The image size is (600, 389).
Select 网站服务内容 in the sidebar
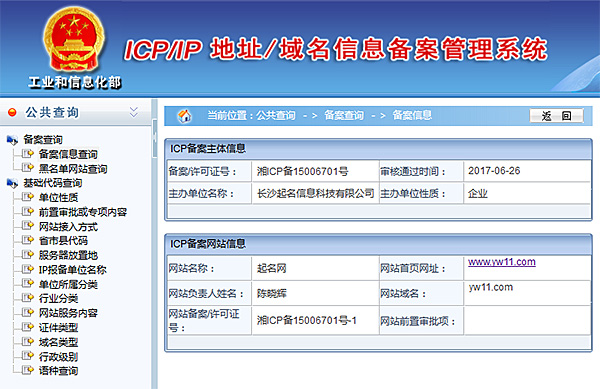(x=68, y=313)
